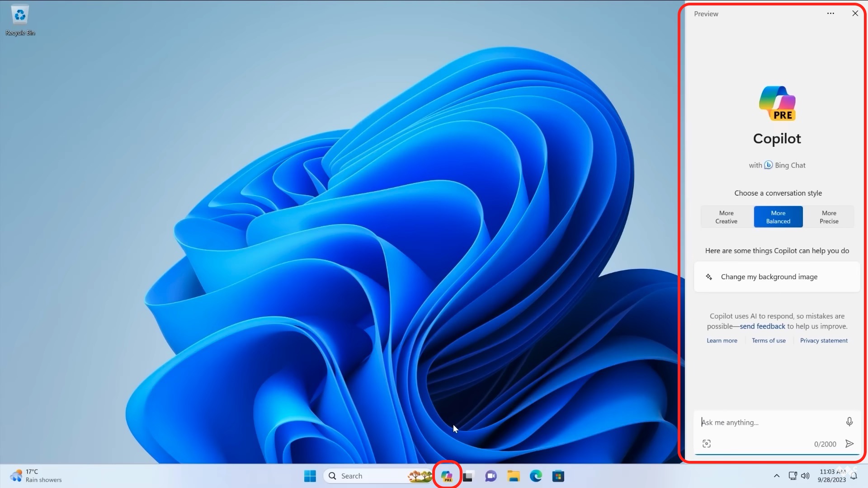The height and width of the screenshot is (488, 868).
Task: Expand the hidden system tray icons
Action: 777,476
